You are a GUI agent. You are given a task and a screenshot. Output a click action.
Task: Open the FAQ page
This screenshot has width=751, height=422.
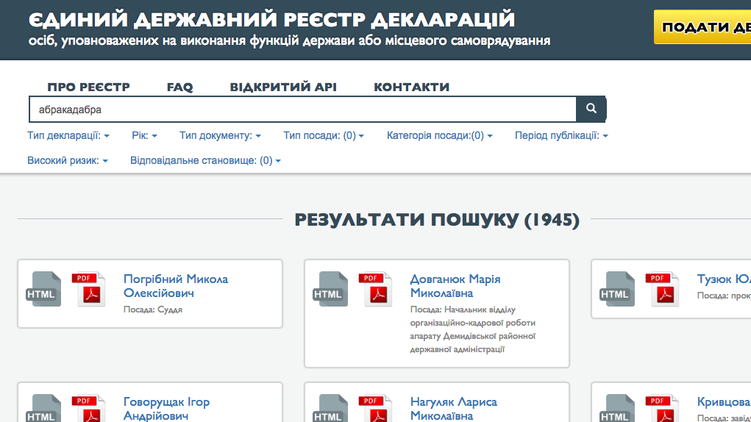pyautogui.click(x=180, y=87)
